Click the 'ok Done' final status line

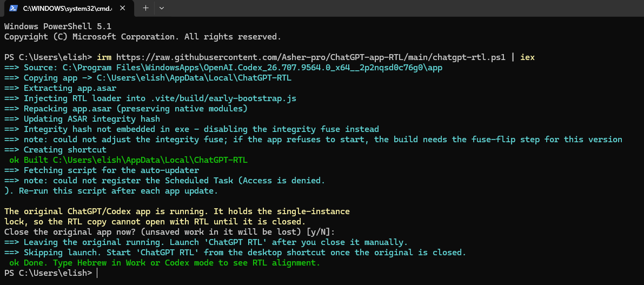(x=164, y=262)
